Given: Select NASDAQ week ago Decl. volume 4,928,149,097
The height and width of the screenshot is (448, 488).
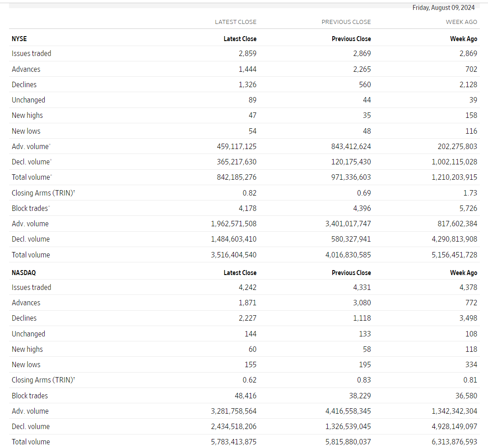Looking at the screenshot, I should [455, 426].
